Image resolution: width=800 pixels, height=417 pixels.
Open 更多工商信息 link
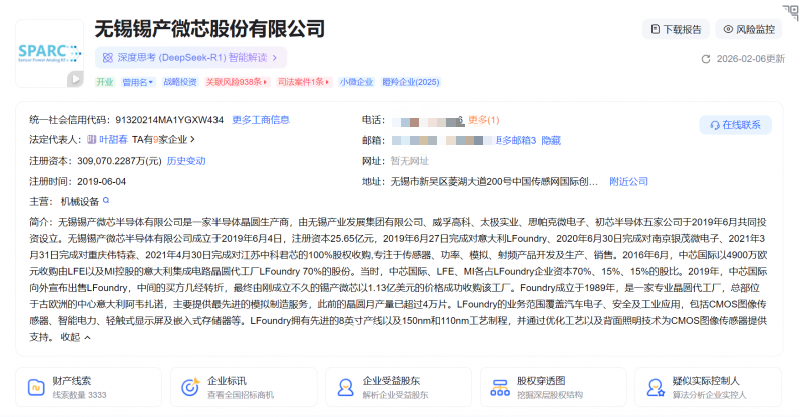[x=261, y=120]
